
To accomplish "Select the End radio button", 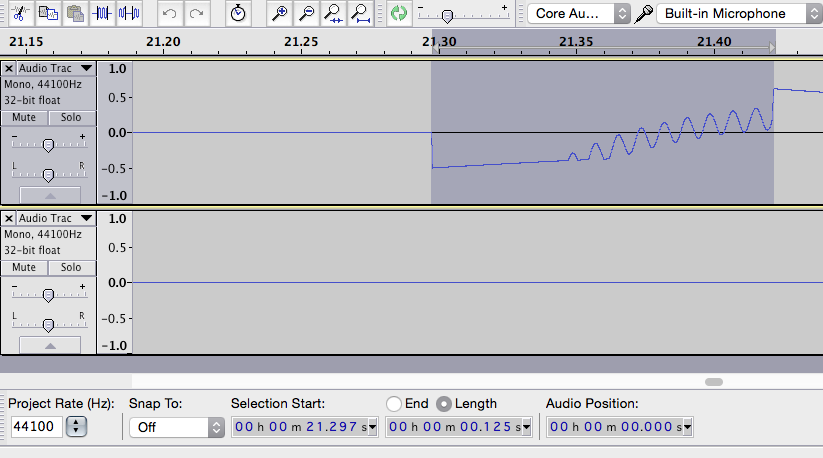I will [x=394, y=404].
